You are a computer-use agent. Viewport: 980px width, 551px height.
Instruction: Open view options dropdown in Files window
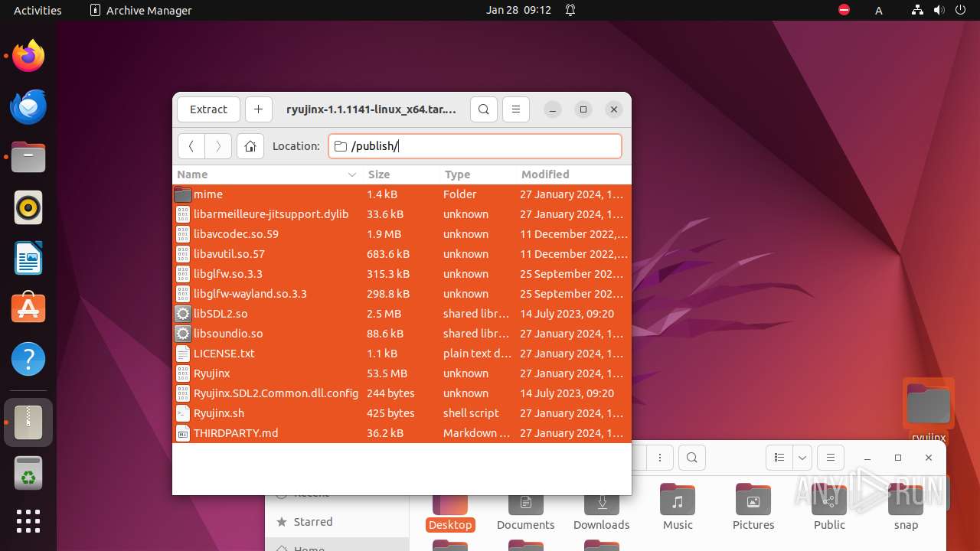click(x=802, y=458)
